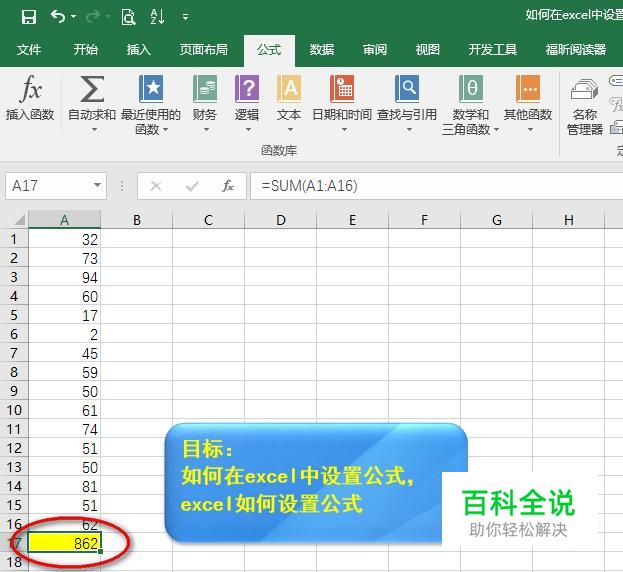Select column D header

coord(281,220)
